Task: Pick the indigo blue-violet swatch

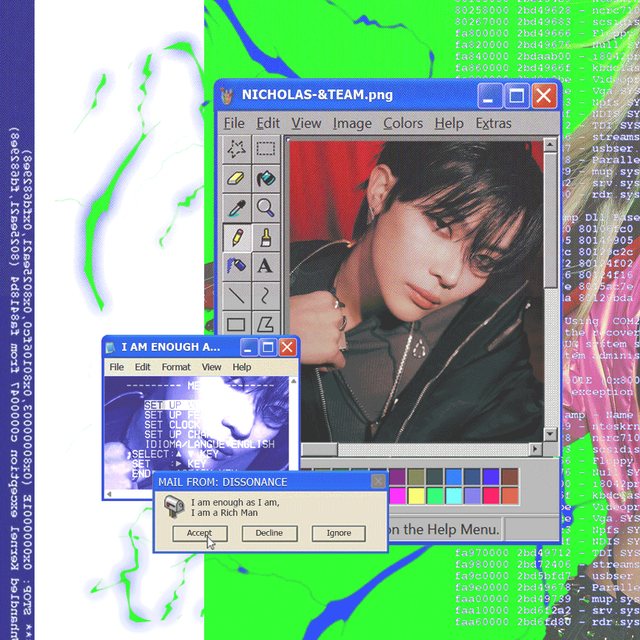Action: pos(491,476)
